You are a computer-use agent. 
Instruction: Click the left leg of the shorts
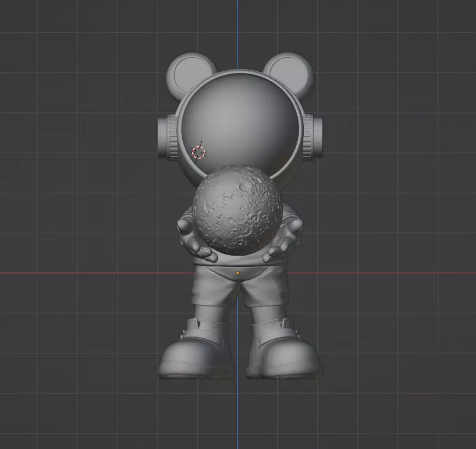point(214,286)
